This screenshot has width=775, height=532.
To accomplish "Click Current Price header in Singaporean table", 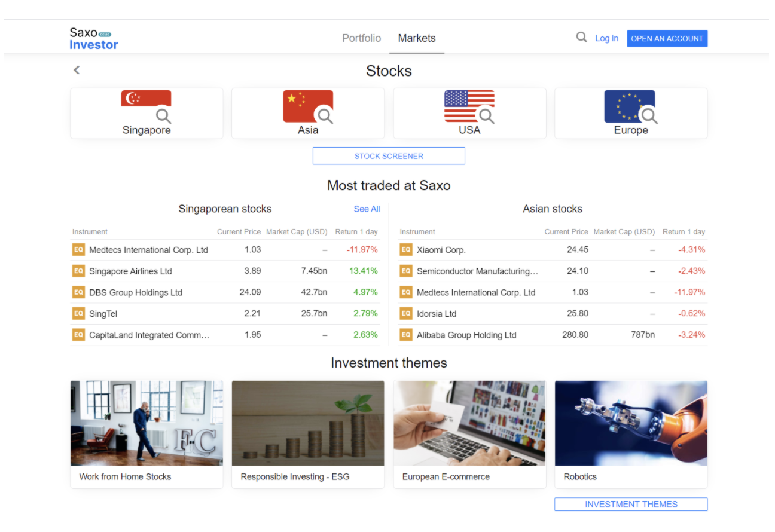I will (239, 231).
